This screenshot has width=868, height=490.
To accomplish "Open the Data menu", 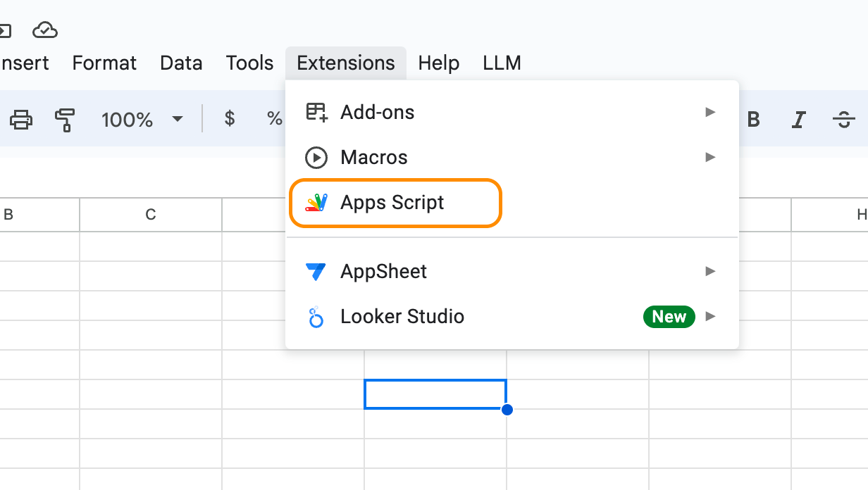I will [181, 63].
